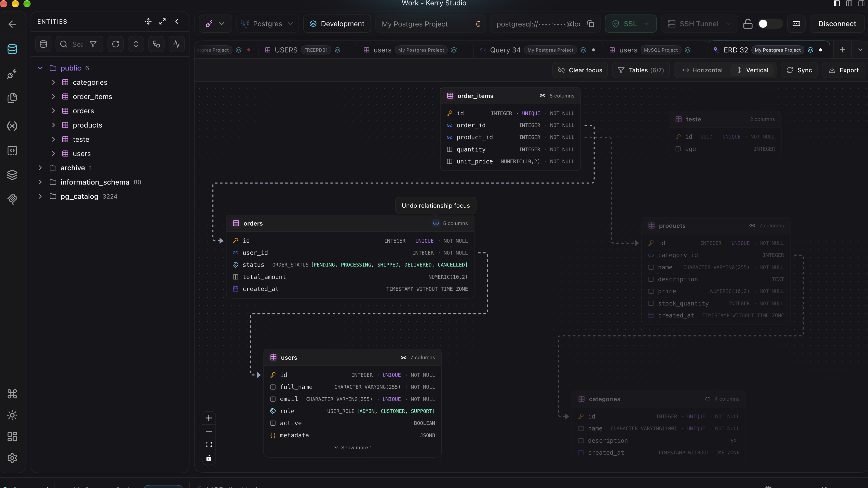Toggle theme with the sun icon in sidebar

tap(12, 415)
